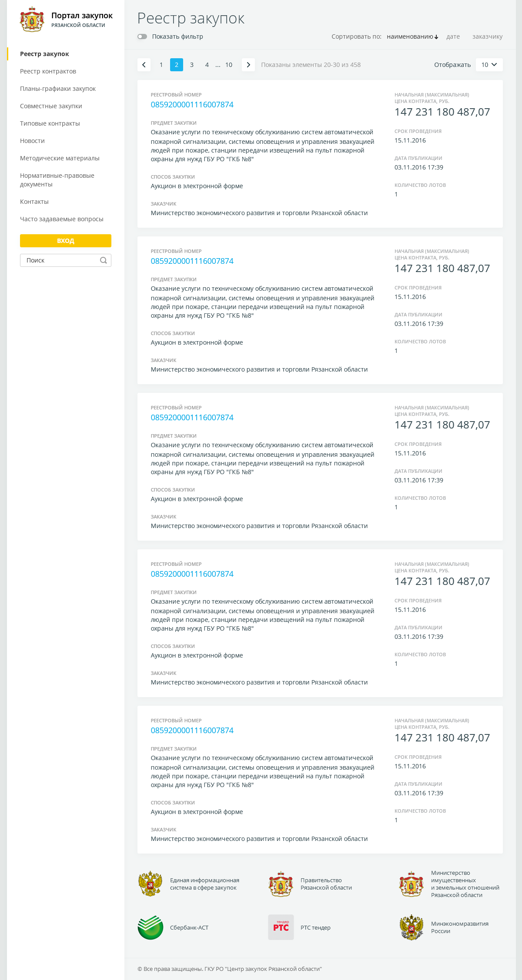Sort the list by заказчику

[x=487, y=37]
